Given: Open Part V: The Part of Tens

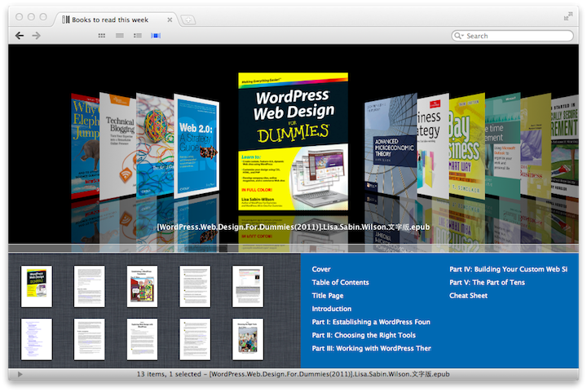Looking at the screenshot, I should pyautogui.click(x=487, y=283).
